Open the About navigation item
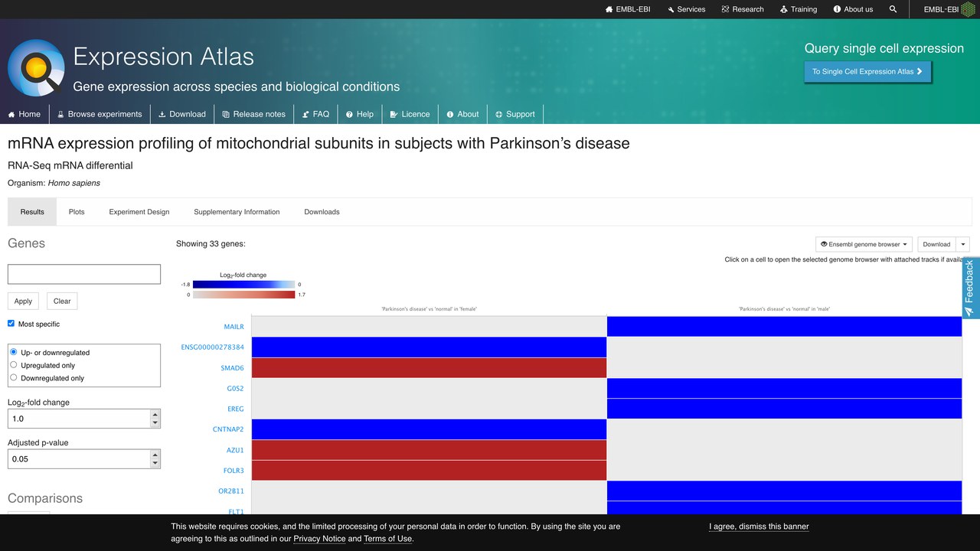Viewport: 980px width, 551px height. (x=462, y=114)
